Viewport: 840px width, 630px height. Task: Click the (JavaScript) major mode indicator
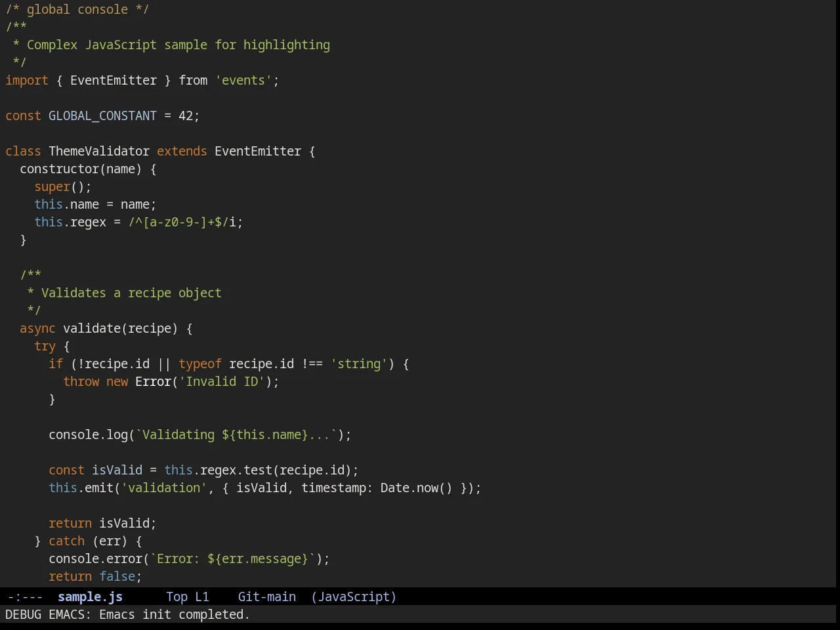(x=354, y=597)
